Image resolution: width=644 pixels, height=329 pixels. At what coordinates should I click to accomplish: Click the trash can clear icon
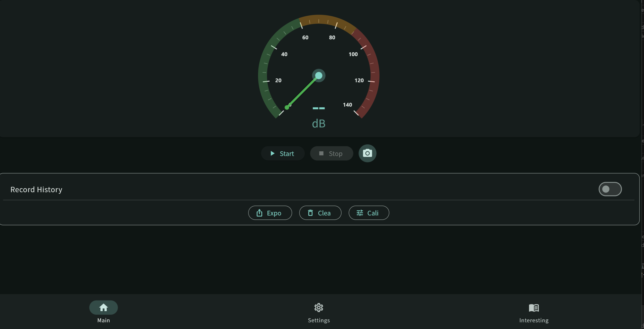[x=310, y=213]
